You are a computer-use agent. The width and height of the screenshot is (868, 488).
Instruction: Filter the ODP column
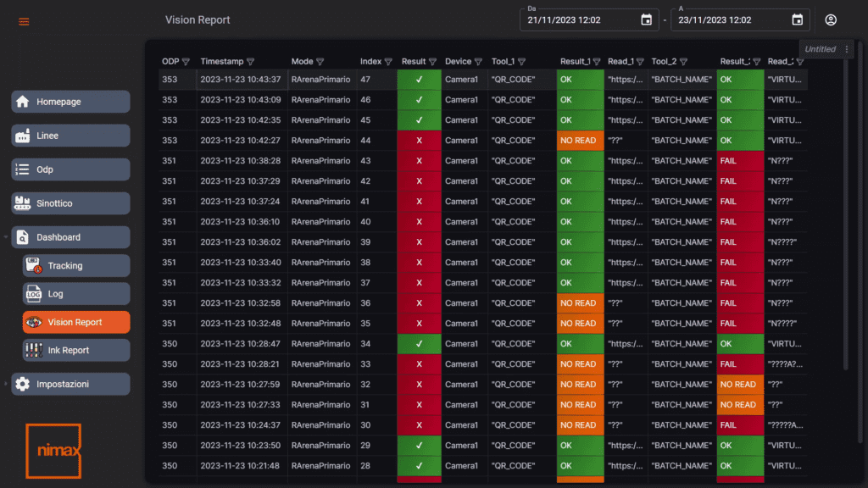point(186,61)
